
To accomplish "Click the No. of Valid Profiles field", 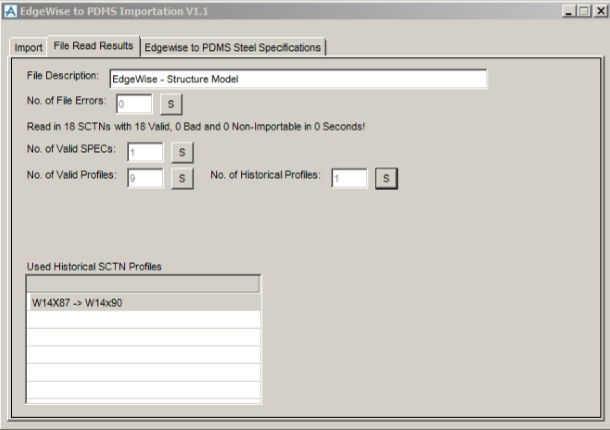I will [145, 179].
